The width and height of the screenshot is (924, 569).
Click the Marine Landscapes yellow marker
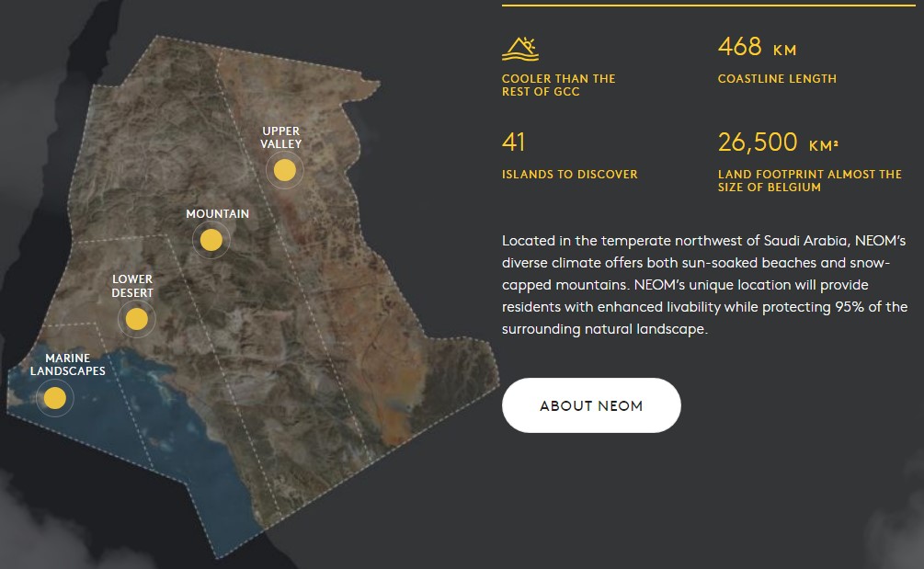click(55, 398)
